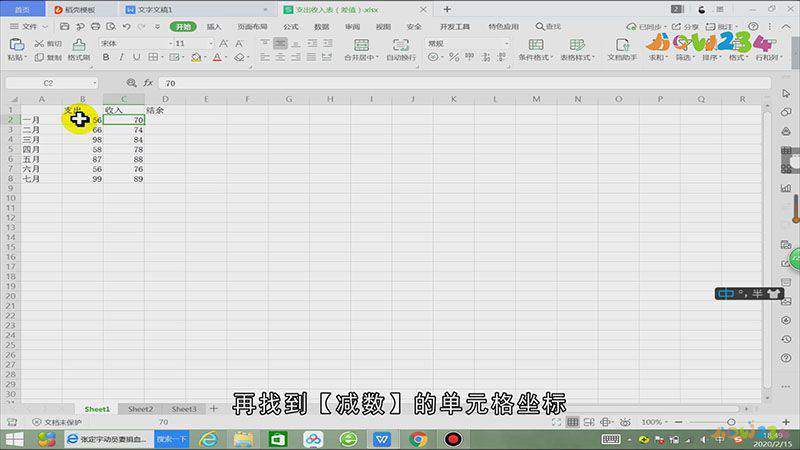Select cell C3 containing 74
Image resolution: width=800 pixels, height=450 pixels.
tap(124, 130)
